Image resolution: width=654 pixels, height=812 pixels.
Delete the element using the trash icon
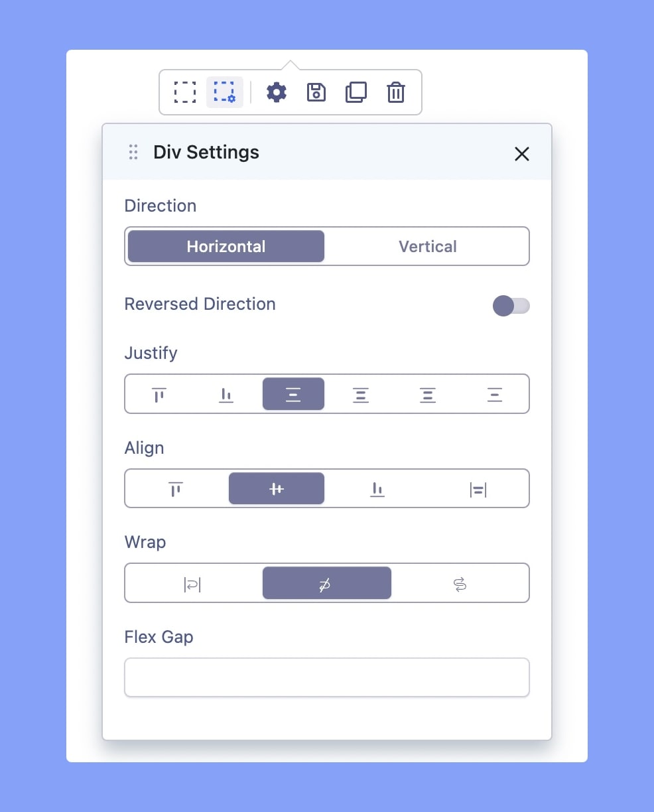pyautogui.click(x=396, y=92)
